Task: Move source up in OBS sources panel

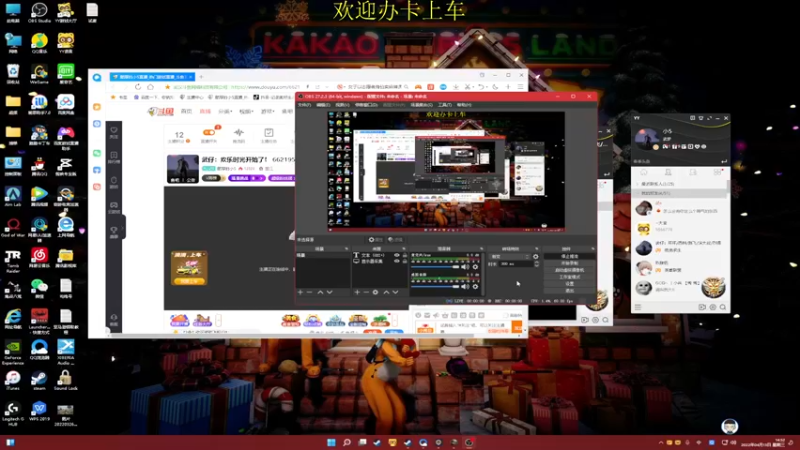Action: click(386, 292)
